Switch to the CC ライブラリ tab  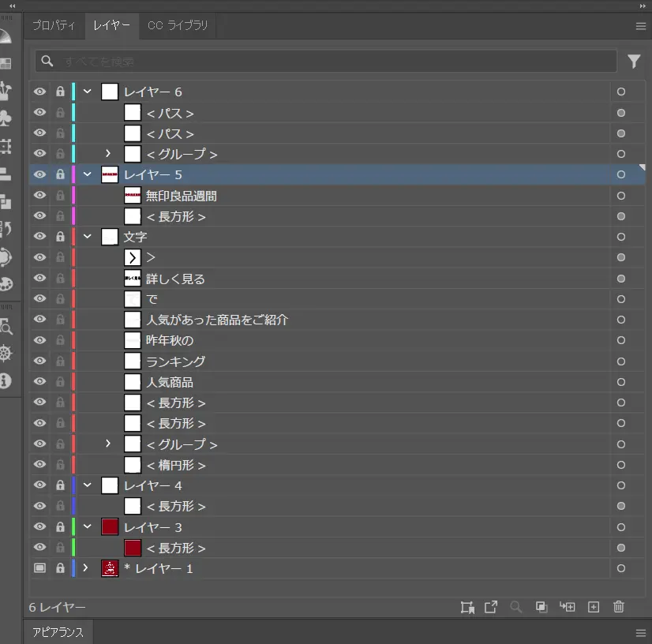click(x=178, y=25)
